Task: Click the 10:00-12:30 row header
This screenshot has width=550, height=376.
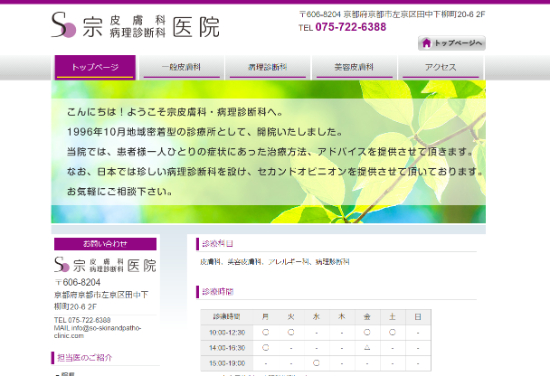Action: tap(227, 333)
